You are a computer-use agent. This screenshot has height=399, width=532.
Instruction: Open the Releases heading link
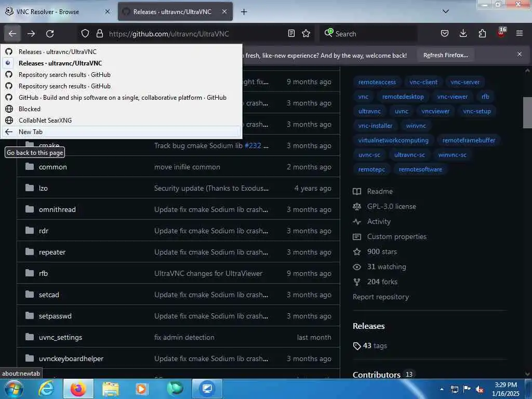pyautogui.click(x=368, y=326)
